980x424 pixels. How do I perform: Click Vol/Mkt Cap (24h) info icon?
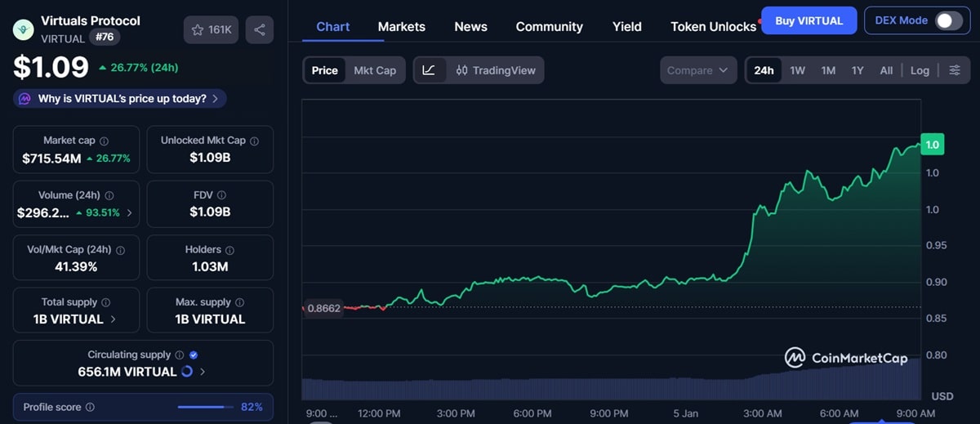tap(119, 250)
